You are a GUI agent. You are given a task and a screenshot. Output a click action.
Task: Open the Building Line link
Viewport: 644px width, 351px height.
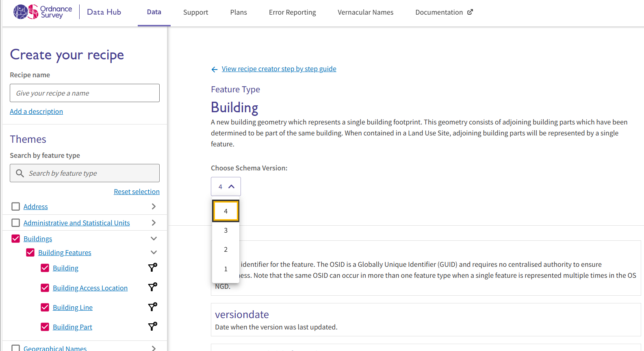(73, 307)
